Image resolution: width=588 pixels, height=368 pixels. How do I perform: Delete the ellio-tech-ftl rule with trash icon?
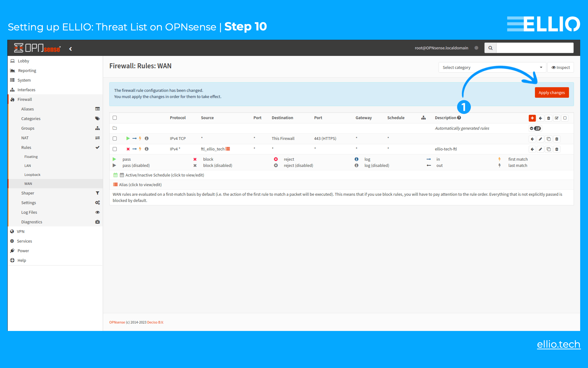tap(557, 149)
